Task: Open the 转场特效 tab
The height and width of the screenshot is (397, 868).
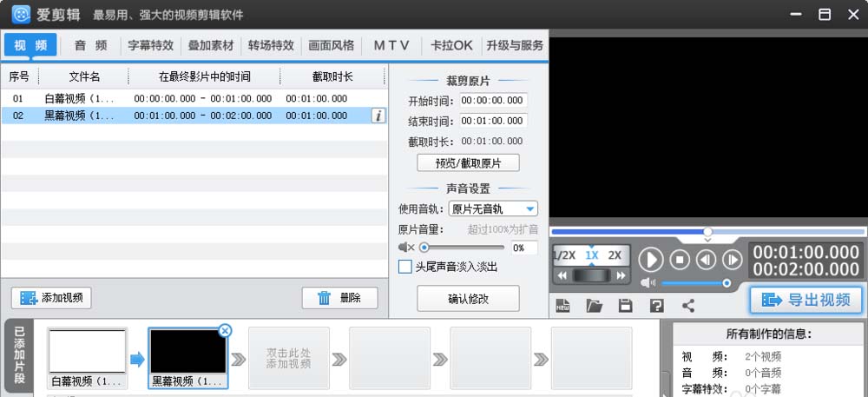Action: (x=271, y=45)
